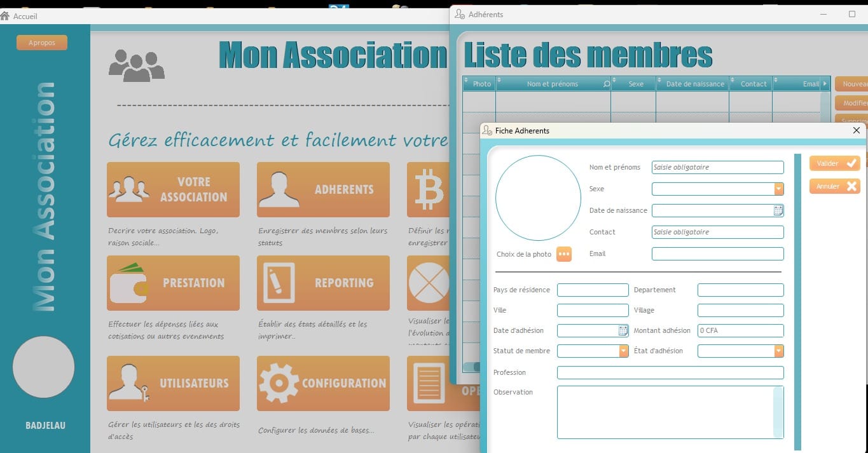The image size is (868, 453).
Task: Click the pie chart tile on Accueil
Action: (x=428, y=283)
